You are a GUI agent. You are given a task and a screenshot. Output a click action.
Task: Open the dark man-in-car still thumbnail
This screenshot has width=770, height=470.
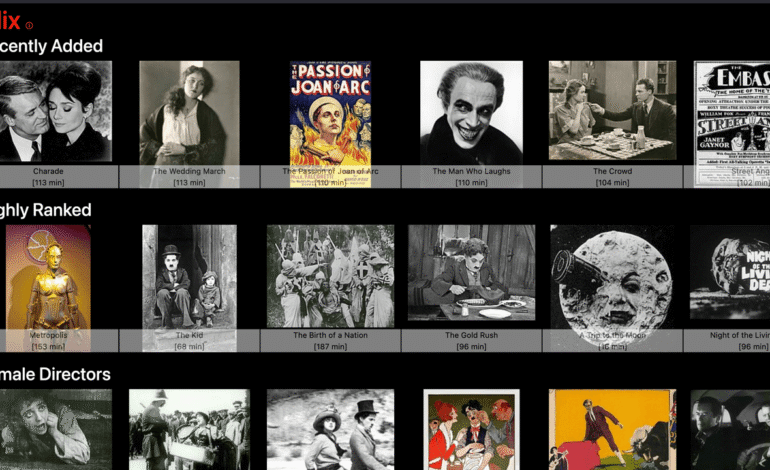coord(730,430)
